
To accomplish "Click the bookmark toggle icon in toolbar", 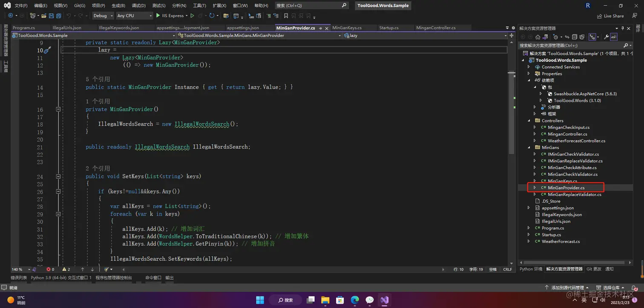I will click(x=286, y=16).
